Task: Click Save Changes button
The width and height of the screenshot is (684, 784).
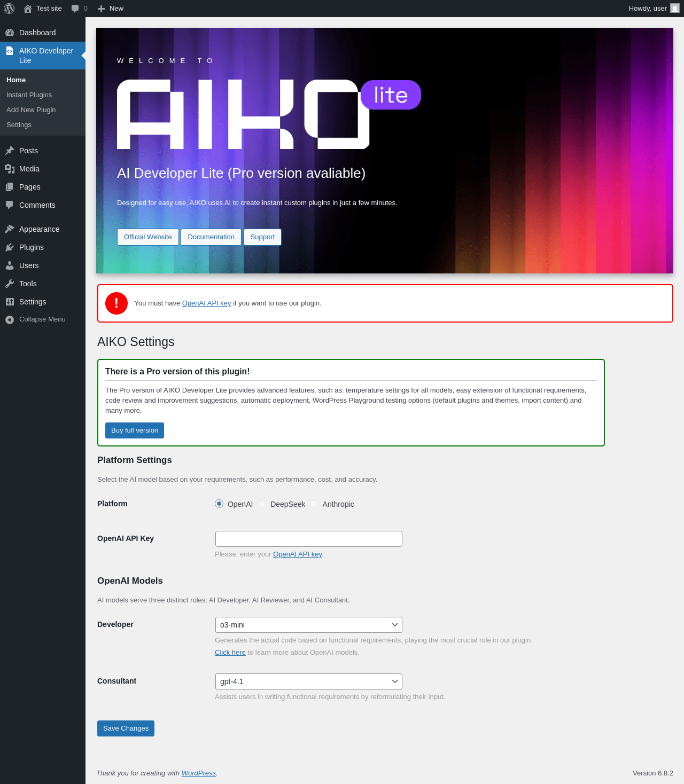Action: click(126, 728)
